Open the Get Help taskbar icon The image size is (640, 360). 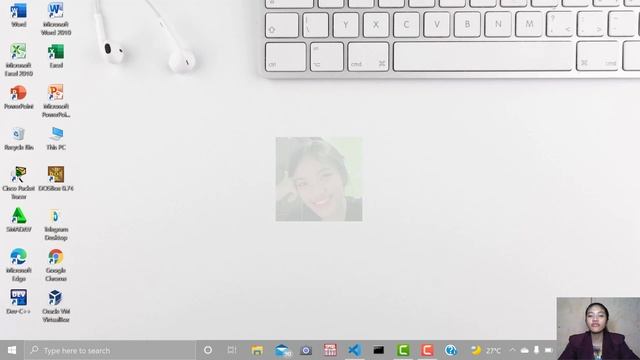(451, 350)
